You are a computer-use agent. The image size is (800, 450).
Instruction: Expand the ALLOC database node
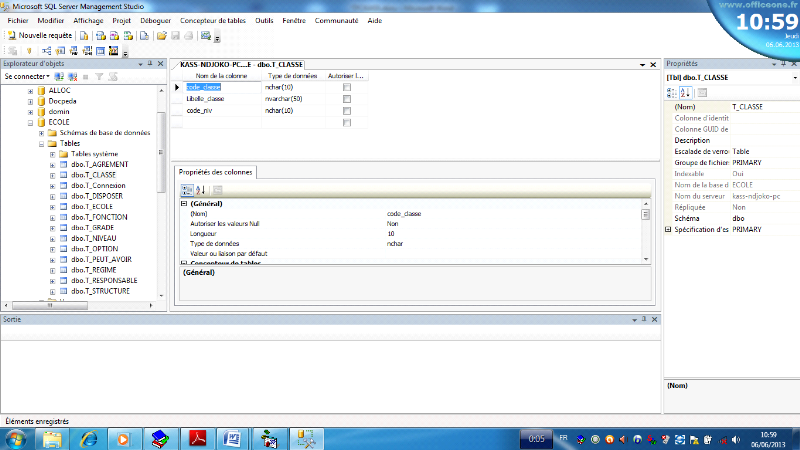point(30,91)
